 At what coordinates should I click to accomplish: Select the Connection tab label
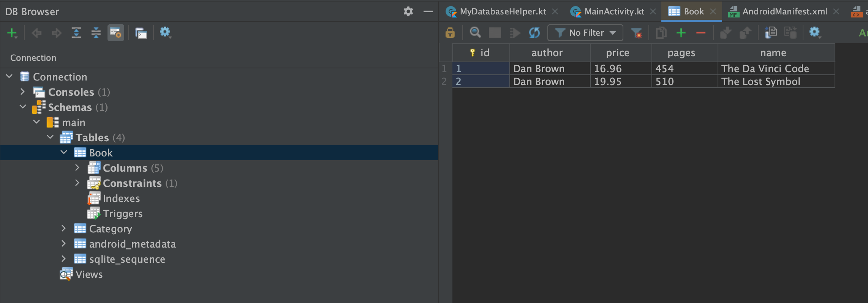[33, 58]
